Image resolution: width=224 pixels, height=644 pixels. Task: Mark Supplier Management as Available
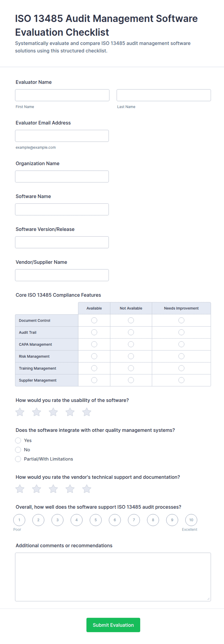[x=94, y=380]
